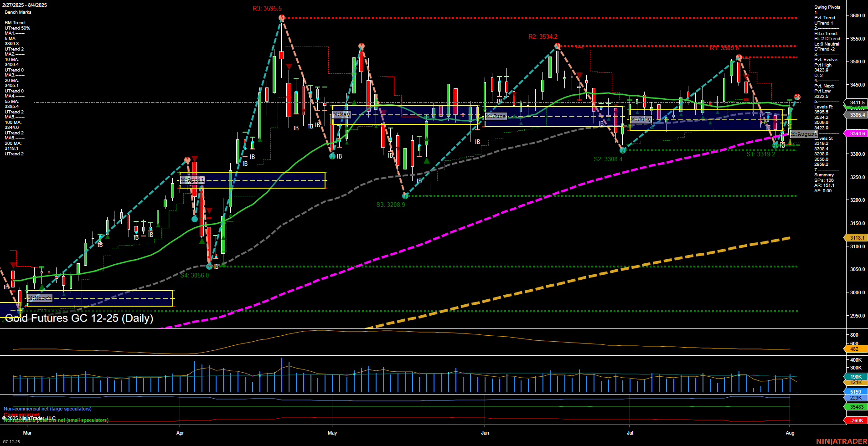Click the HiLo Trend: label
The width and height of the screenshot is (868, 446).
[826, 34]
